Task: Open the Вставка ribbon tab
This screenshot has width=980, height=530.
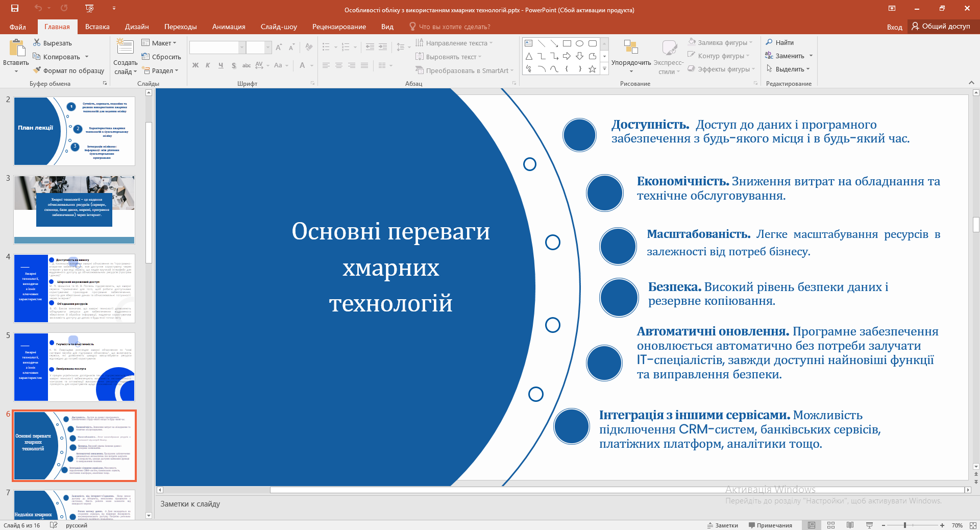Action: click(97, 27)
